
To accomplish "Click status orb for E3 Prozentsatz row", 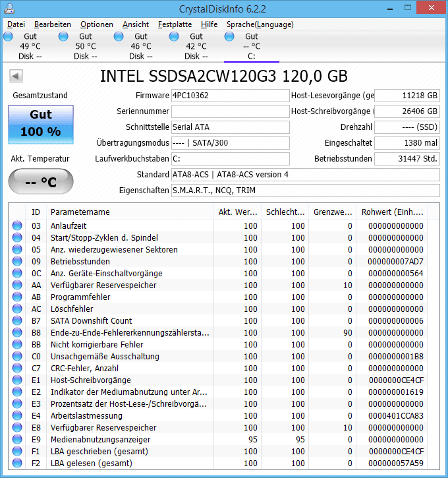I will click(x=17, y=404).
